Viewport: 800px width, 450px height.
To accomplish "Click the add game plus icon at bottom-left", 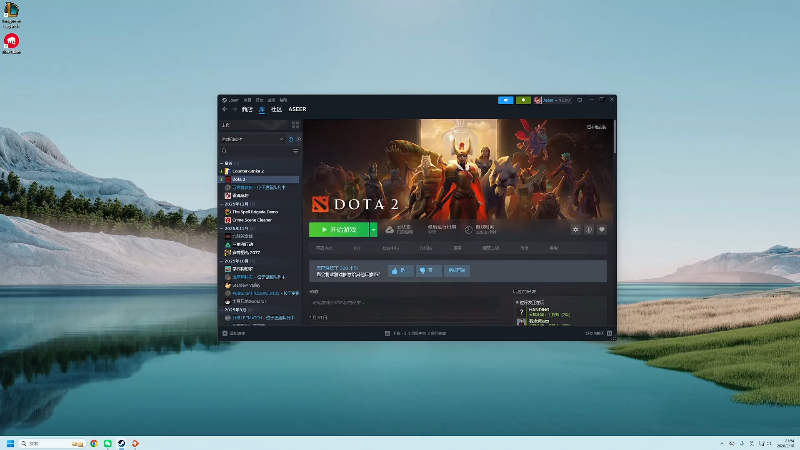I will 225,333.
